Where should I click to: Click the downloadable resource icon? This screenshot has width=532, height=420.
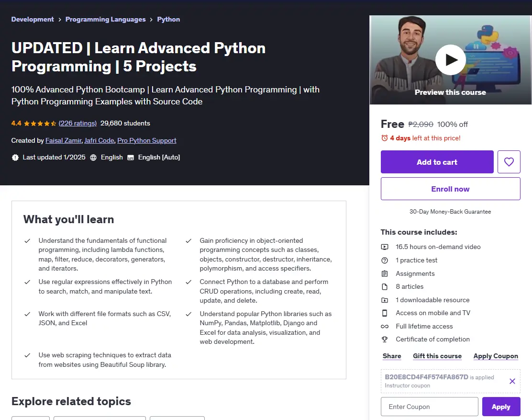click(x=385, y=300)
